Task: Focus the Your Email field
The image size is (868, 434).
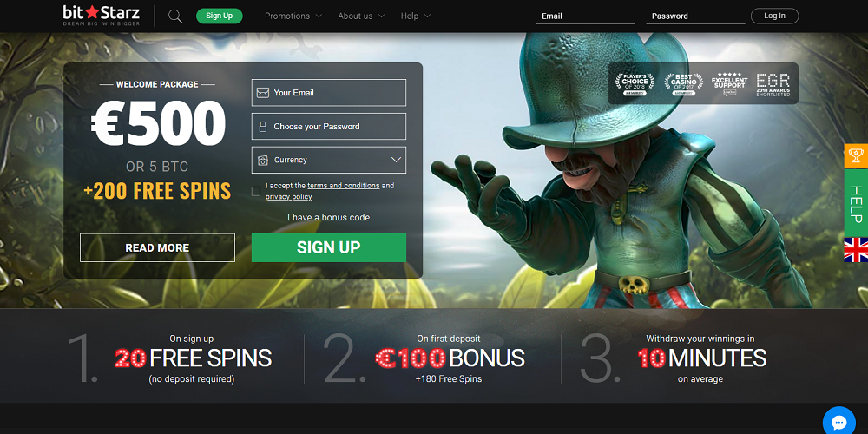Action: click(329, 93)
